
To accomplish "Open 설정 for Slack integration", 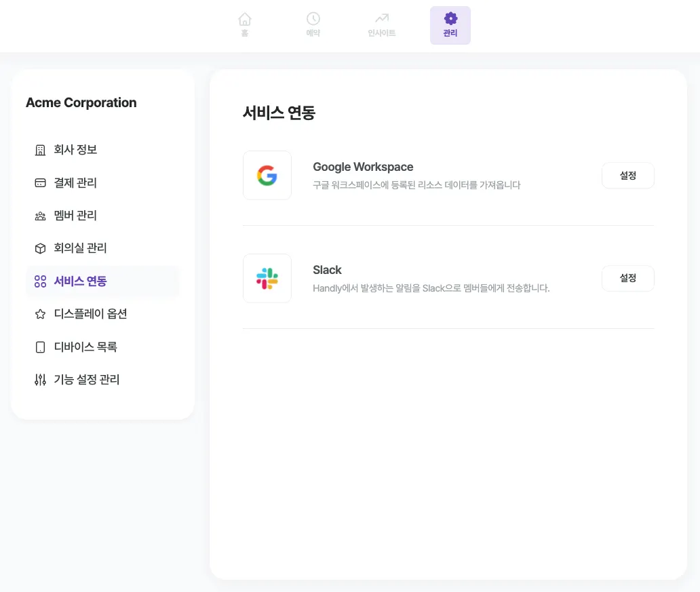I will tap(627, 278).
